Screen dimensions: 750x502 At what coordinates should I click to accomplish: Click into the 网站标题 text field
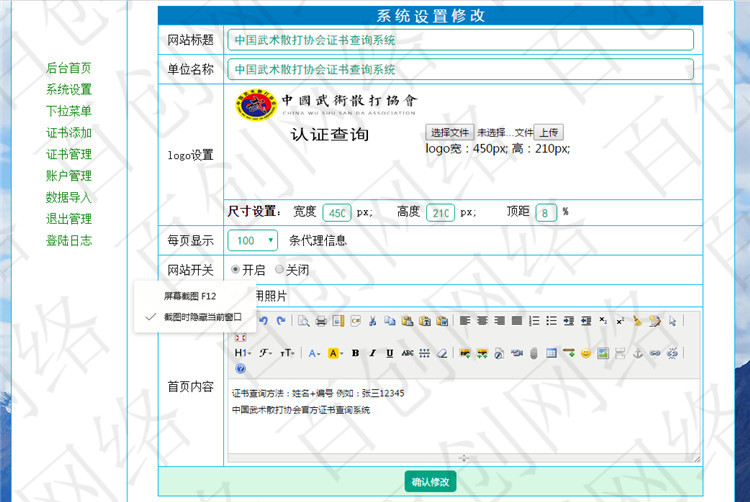[x=460, y=40]
